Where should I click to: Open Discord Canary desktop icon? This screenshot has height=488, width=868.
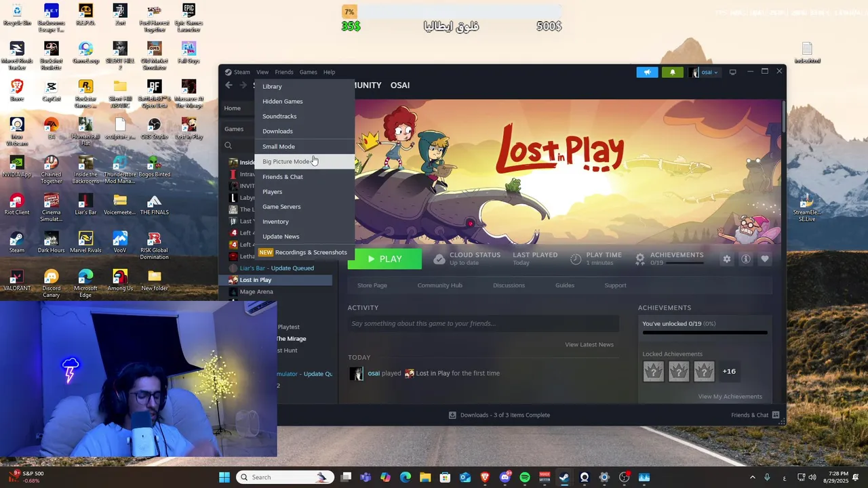(51, 283)
